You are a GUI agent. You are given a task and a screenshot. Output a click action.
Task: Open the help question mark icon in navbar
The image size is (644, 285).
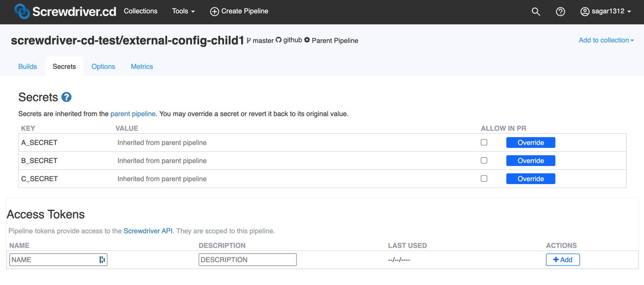pos(560,11)
